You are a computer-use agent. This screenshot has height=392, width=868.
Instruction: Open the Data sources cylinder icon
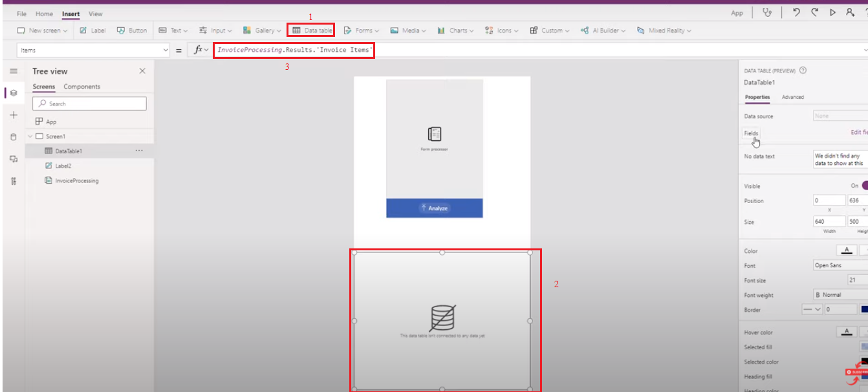14,136
